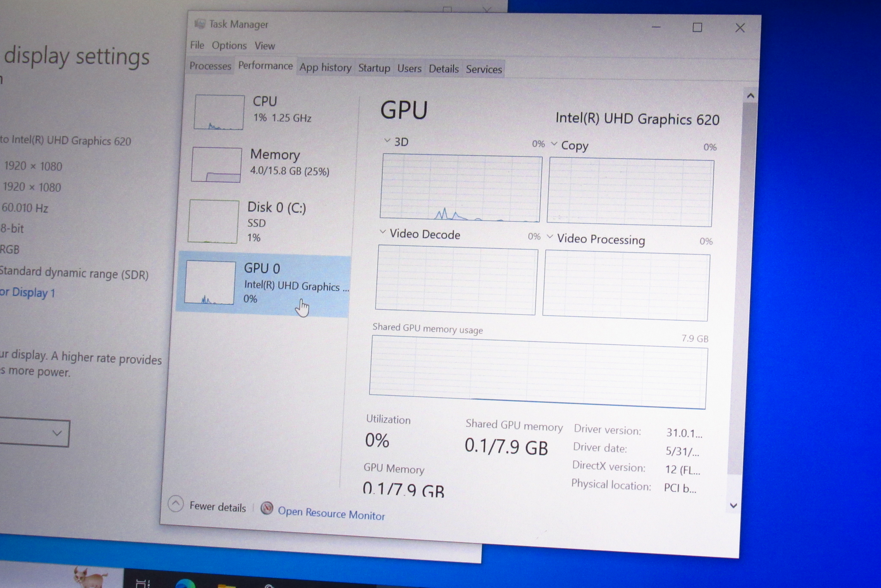Image resolution: width=881 pixels, height=588 pixels.
Task: Click the down arrow of the vertical scrollbar
Action: tap(733, 505)
